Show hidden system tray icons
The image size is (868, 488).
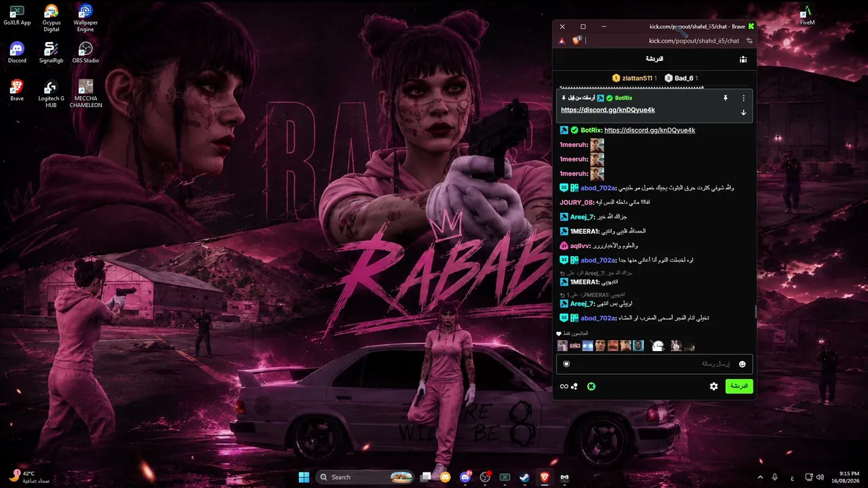pyautogui.click(x=759, y=477)
